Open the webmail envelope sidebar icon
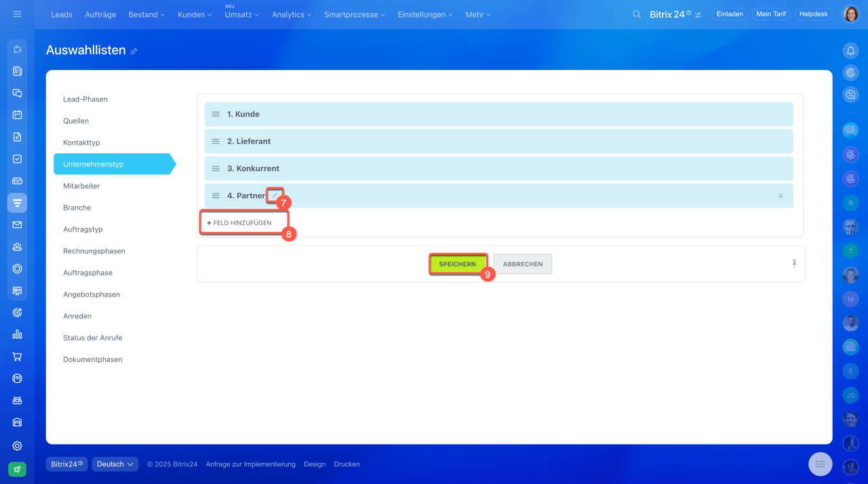 coord(17,225)
